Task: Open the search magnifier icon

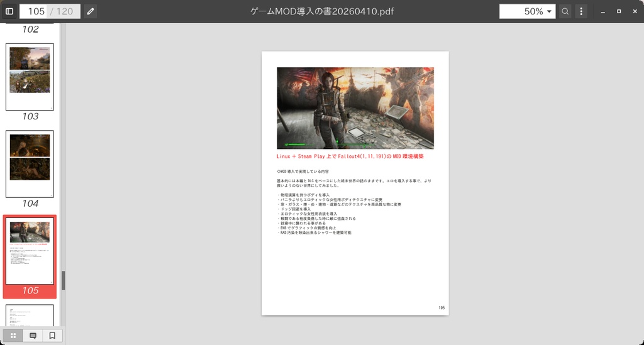Action: [x=565, y=11]
